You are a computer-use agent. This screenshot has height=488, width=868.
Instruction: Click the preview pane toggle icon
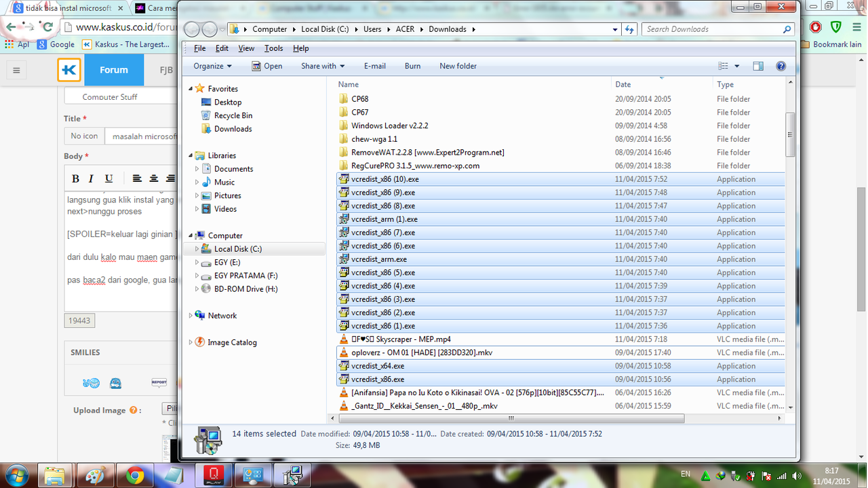(x=758, y=66)
